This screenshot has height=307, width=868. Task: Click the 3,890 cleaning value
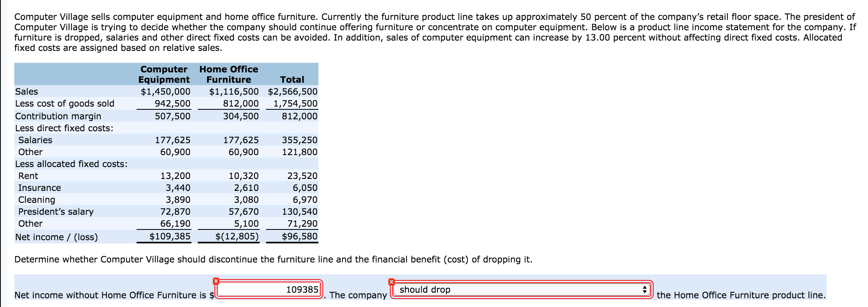point(178,200)
